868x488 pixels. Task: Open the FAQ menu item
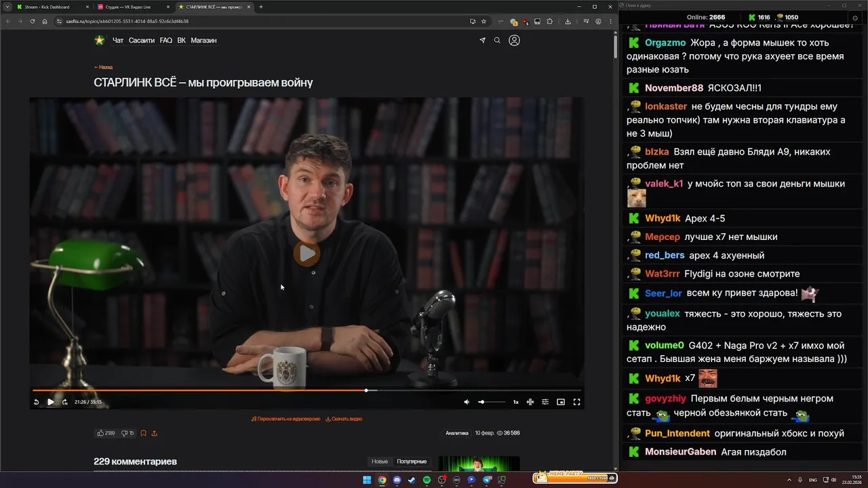click(166, 41)
